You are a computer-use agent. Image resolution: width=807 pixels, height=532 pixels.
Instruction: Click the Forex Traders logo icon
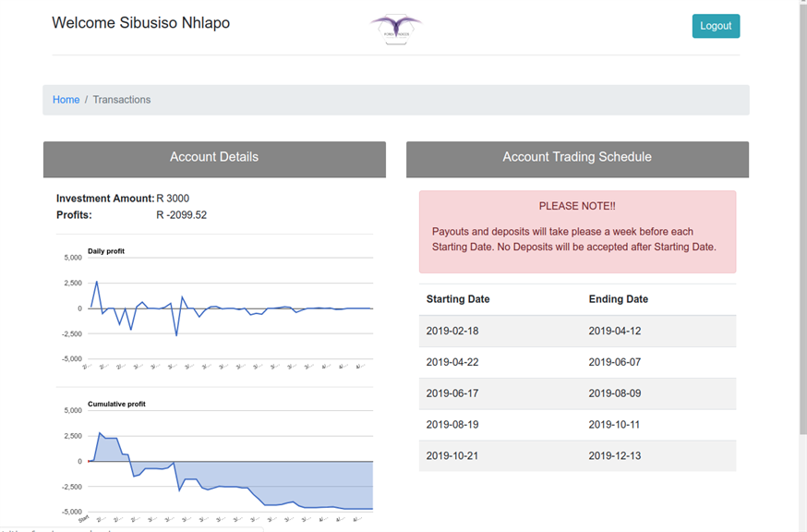point(395,28)
